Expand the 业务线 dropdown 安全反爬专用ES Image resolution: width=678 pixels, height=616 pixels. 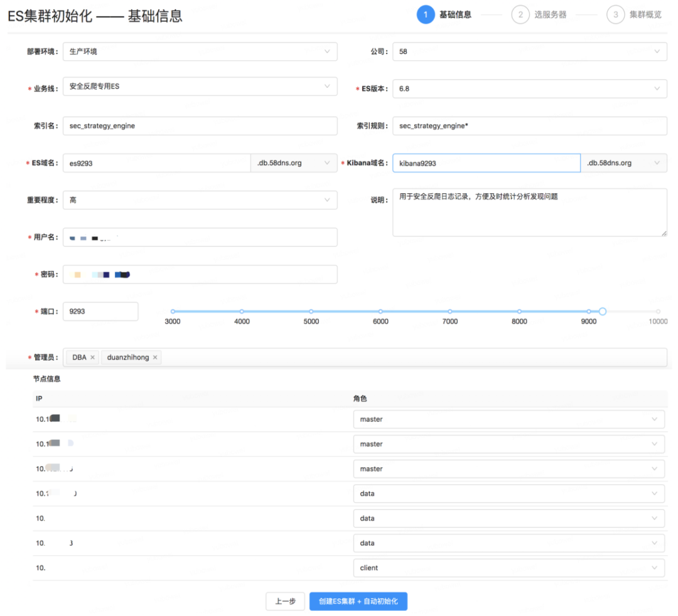(x=200, y=87)
